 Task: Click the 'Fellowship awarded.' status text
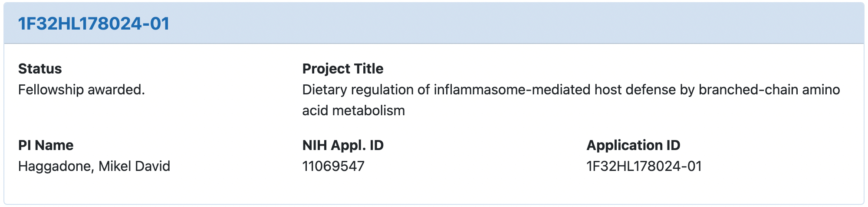click(x=82, y=90)
